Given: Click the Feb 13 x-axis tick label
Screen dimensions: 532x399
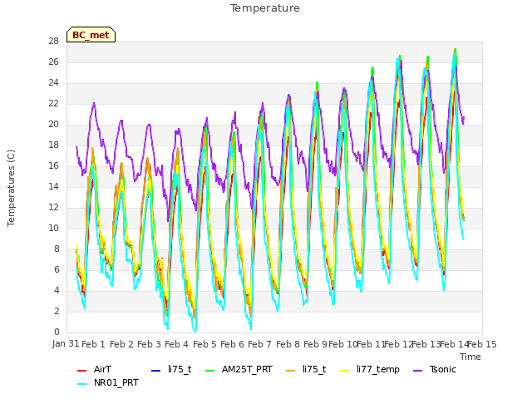Looking at the screenshot, I should click(426, 344).
